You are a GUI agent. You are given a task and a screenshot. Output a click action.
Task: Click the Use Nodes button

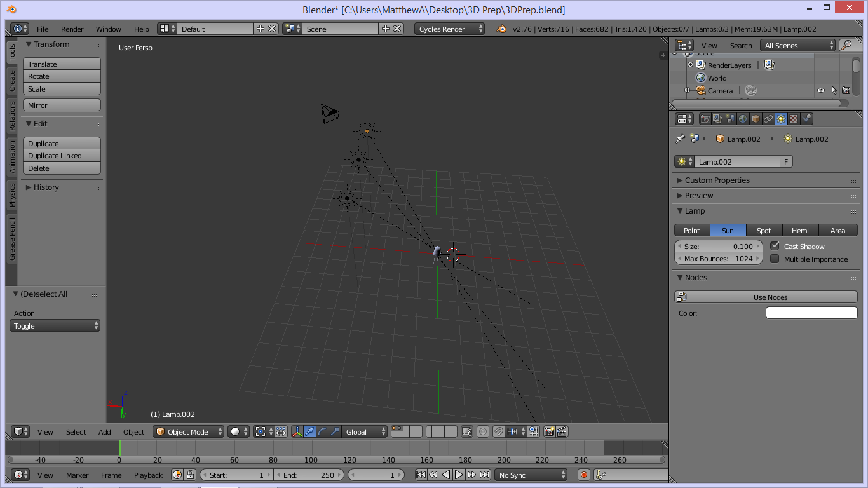(x=766, y=297)
